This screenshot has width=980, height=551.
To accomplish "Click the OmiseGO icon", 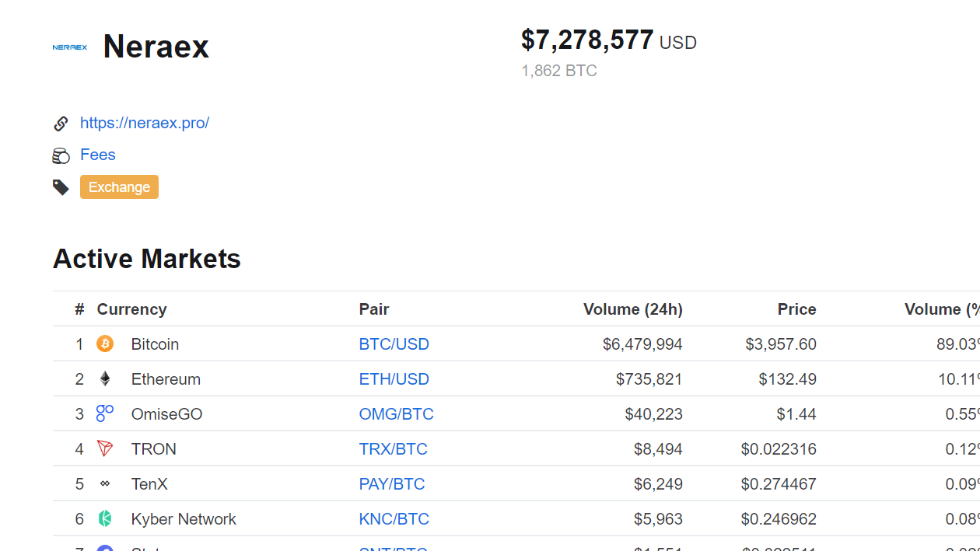I will pos(105,413).
